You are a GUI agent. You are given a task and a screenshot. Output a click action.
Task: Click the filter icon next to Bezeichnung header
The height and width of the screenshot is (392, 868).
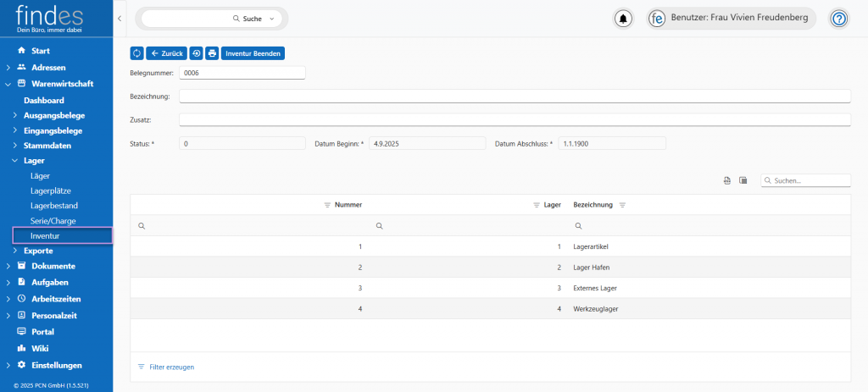(622, 205)
